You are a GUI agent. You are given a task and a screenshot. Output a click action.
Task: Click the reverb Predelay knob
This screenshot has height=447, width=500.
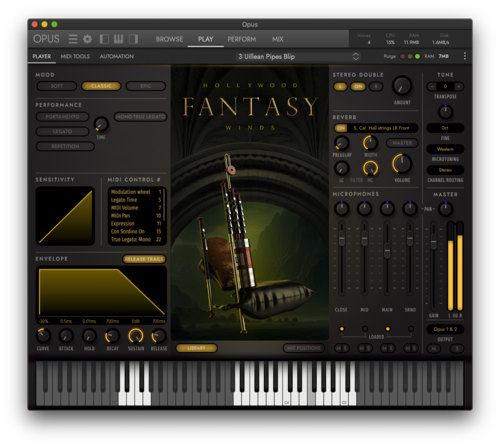coord(342,143)
